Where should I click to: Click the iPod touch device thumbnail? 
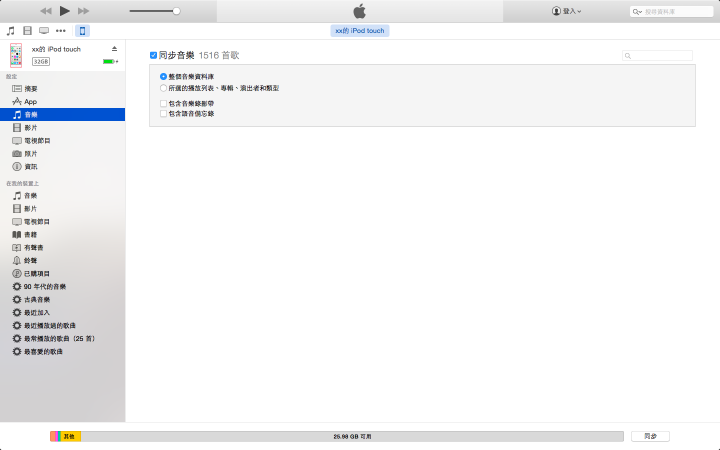point(16,55)
